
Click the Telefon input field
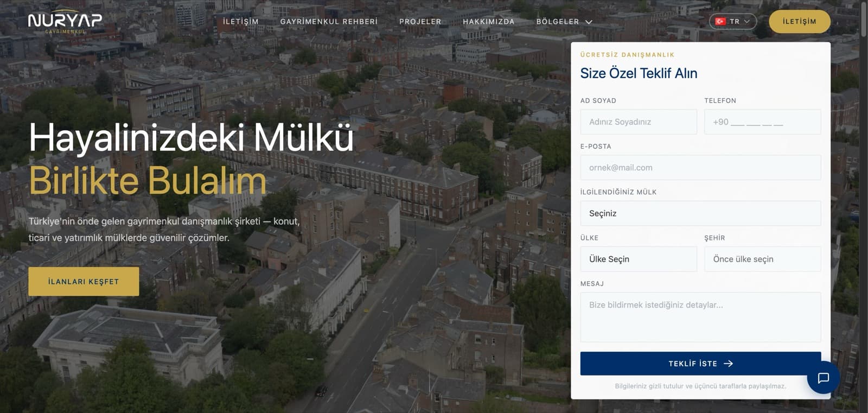(762, 122)
